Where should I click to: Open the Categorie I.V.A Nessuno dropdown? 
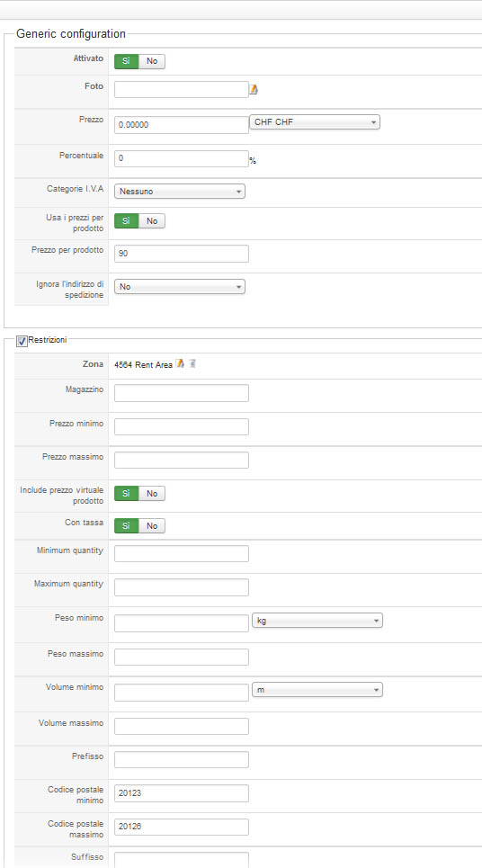tap(179, 192)
